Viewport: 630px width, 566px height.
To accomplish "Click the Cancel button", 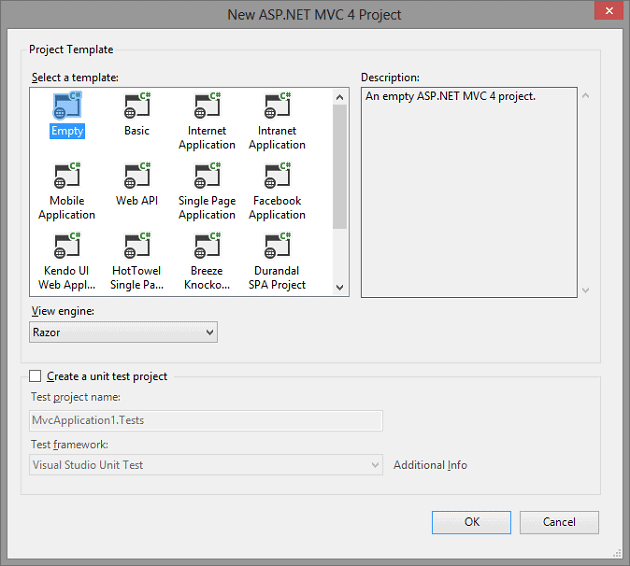I will [x=559, y=522].
